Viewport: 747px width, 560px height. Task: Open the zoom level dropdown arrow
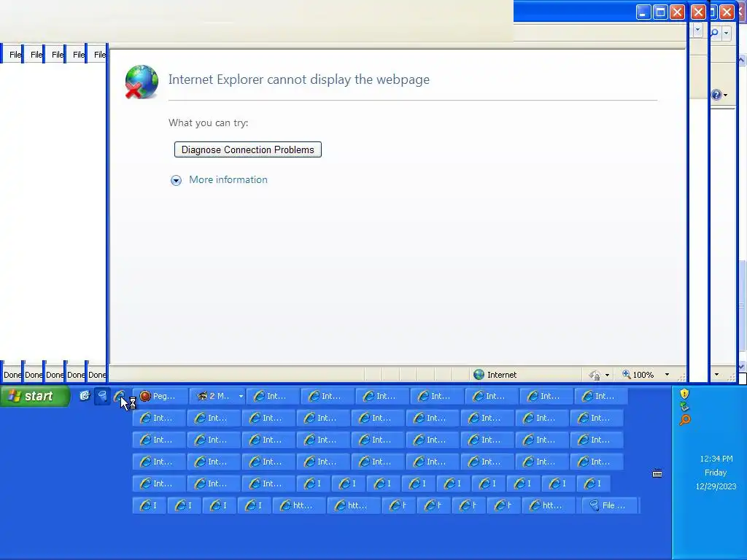667,375
